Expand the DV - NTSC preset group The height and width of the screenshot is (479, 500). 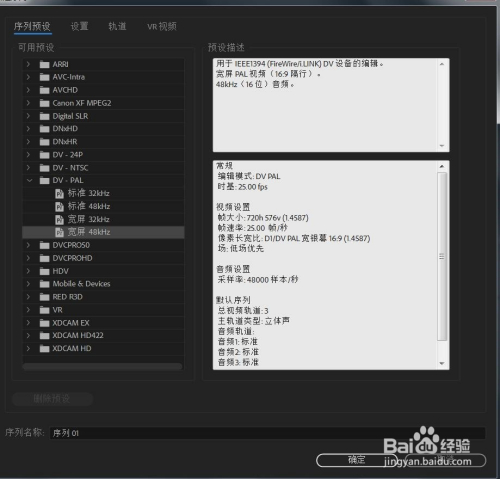click(x=28, y=168)
